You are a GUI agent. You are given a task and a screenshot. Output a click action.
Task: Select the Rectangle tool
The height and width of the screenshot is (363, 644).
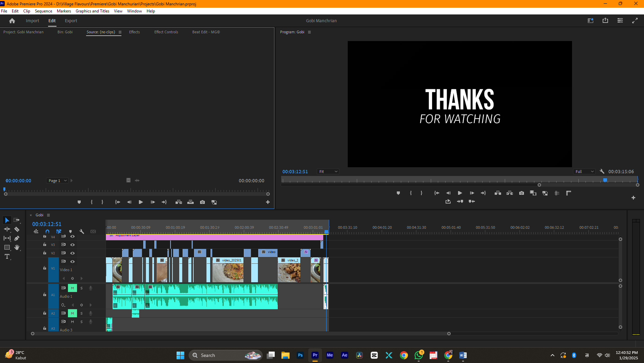(x=7, y=247)
